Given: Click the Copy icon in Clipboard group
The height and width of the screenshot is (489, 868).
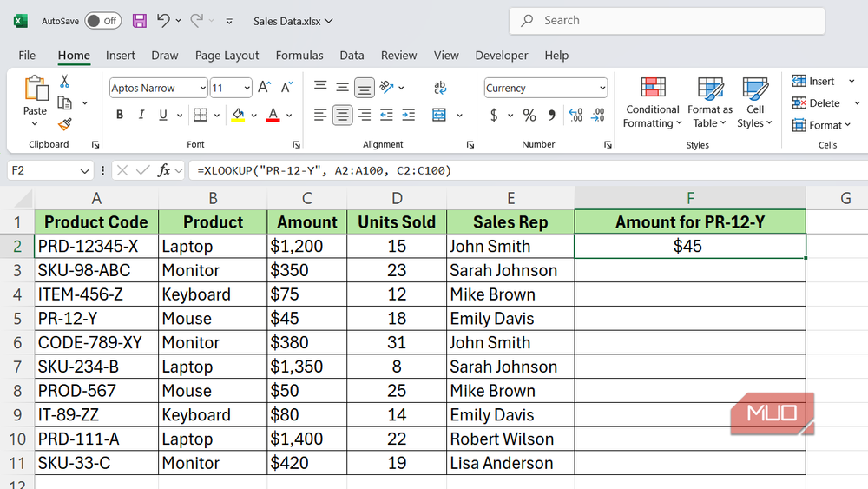Looking at the screenshot, I should point(65,103).
